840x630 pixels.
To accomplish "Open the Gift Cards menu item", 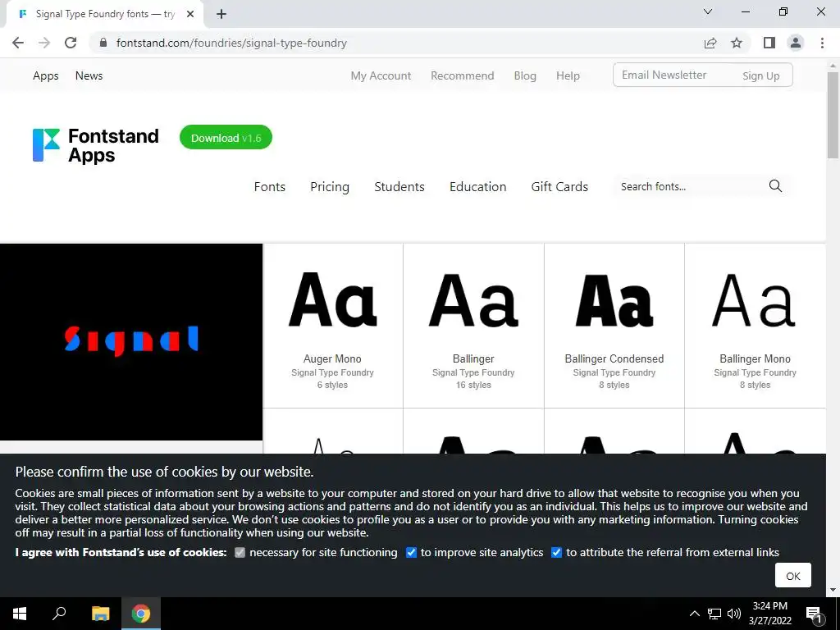I will click(559, 186).
